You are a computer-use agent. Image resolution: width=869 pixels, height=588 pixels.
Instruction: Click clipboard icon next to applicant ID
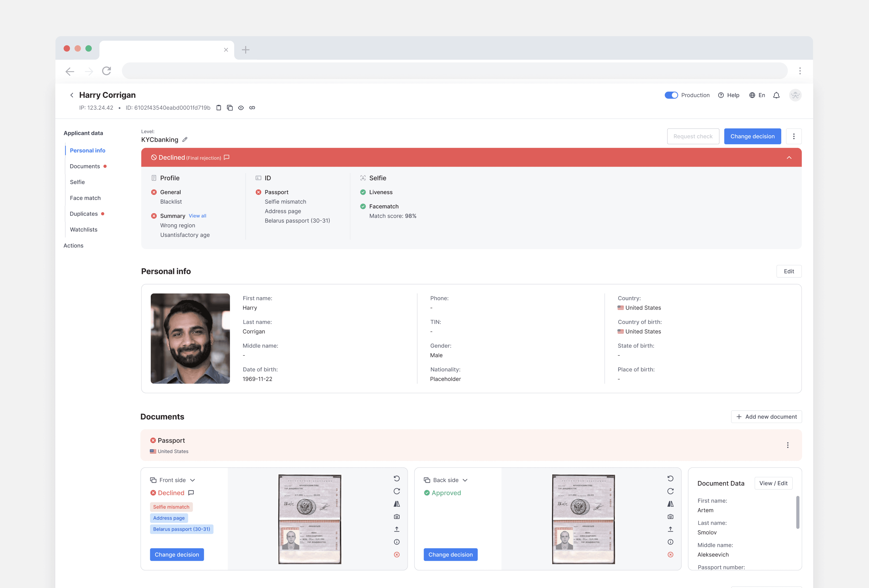tap(219, 108)
